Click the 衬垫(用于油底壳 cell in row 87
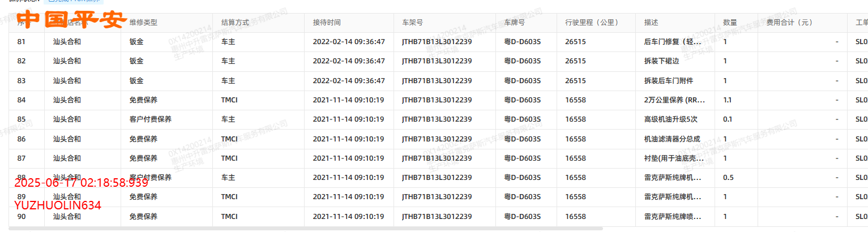Image resolution: width=868 pixels, height=232 pixels. pyautogui.click(x=674, y=158)
